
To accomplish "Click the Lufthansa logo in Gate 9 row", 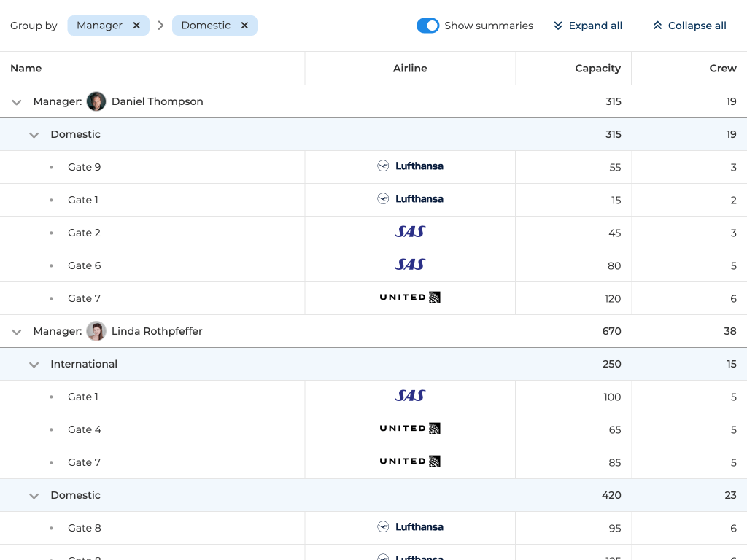I will point(410,166).
